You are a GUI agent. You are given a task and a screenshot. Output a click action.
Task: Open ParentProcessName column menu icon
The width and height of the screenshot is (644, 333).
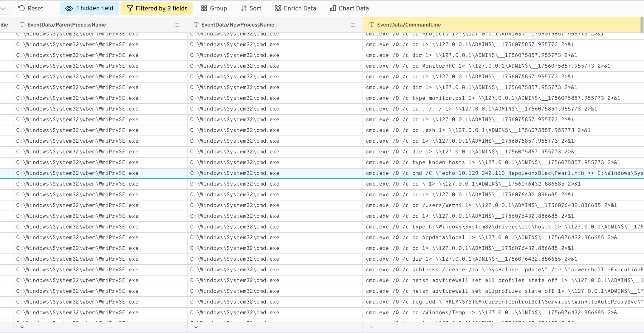(x=177, y=25)
